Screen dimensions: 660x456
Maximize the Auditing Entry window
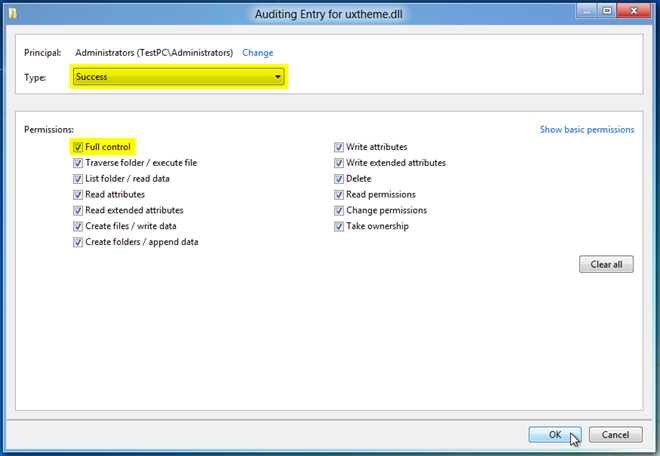pos(607,11)
